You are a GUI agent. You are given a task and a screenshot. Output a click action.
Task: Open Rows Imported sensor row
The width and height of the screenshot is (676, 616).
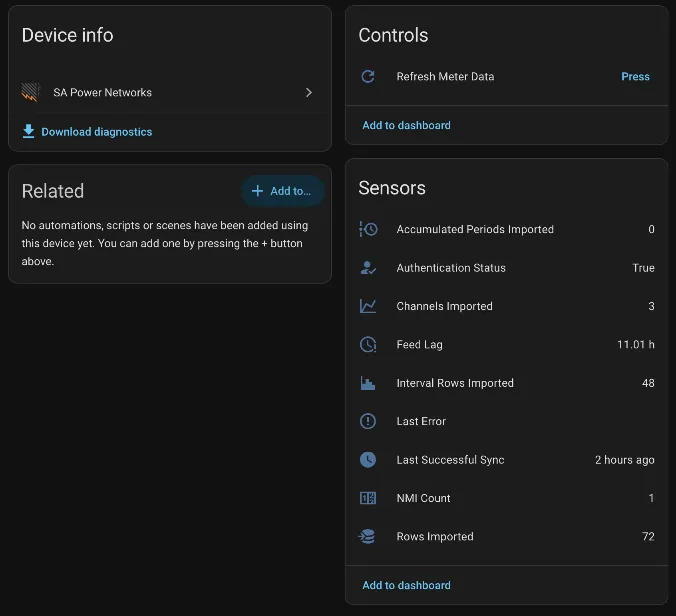pos(507,536)
